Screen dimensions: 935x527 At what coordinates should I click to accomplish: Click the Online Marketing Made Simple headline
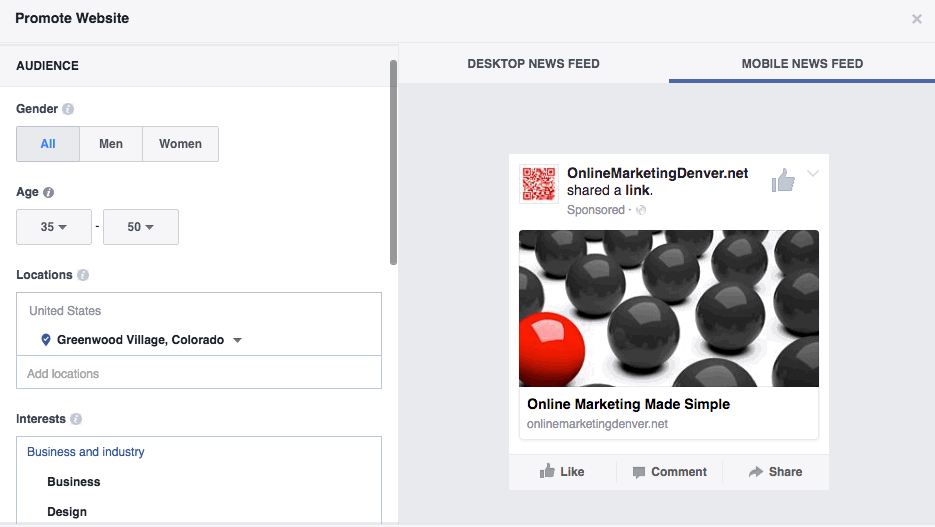628,404
